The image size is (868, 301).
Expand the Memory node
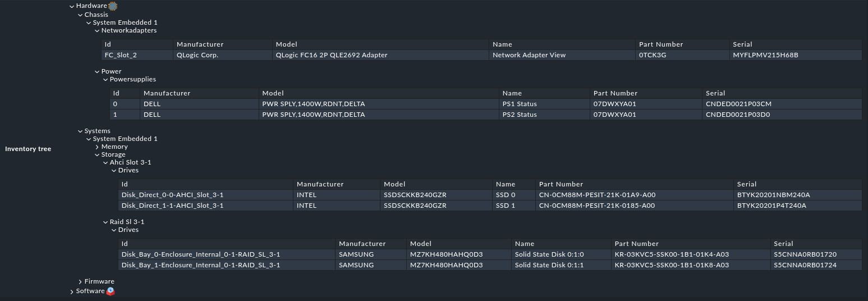pos(97,147)
